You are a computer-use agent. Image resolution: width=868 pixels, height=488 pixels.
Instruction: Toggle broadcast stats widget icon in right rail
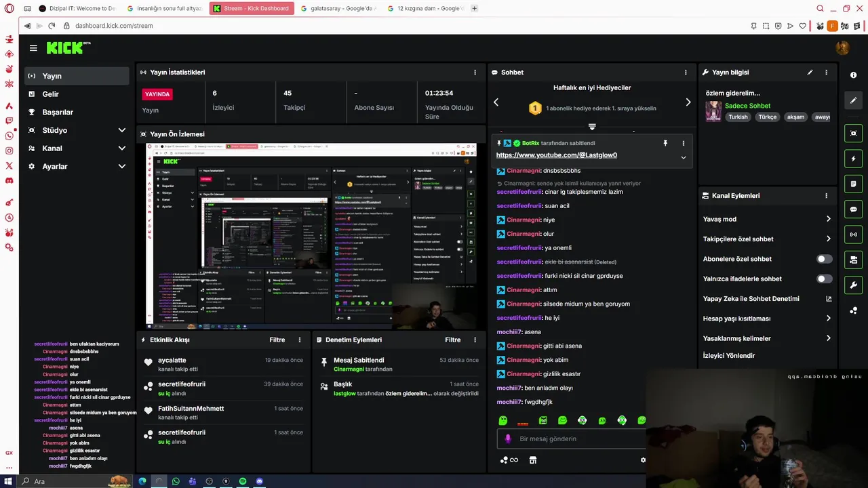point(853,235)
